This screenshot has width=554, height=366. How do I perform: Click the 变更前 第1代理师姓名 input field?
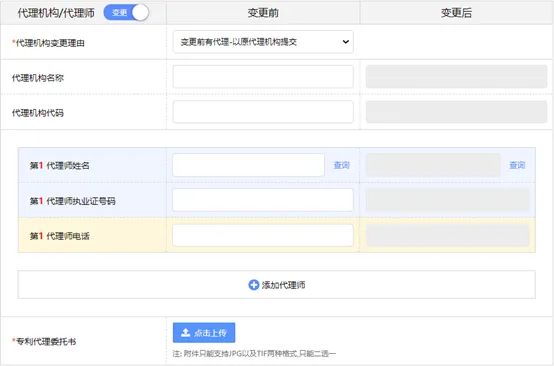point(248,165)
